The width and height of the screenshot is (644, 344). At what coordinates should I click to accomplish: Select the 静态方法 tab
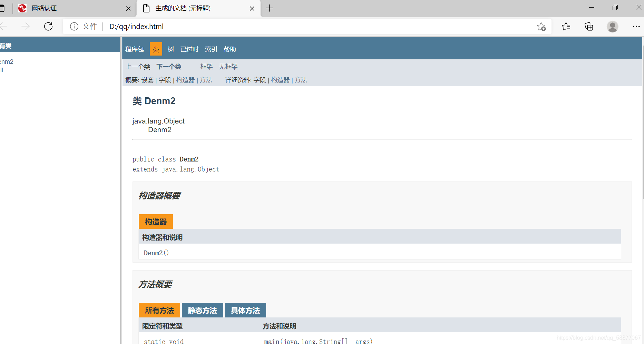pos(202,310)
